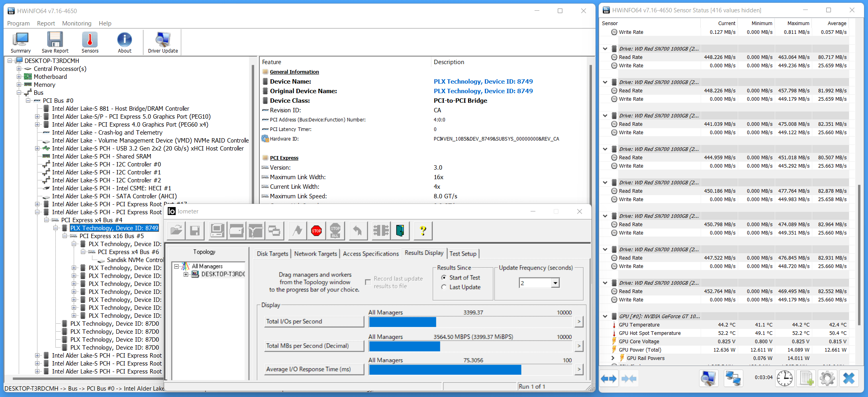The height and width of the screenshot is (397, 868).
Task: Select Sandisk NVMe Controller in the tree
Action: tap(135, 260)
